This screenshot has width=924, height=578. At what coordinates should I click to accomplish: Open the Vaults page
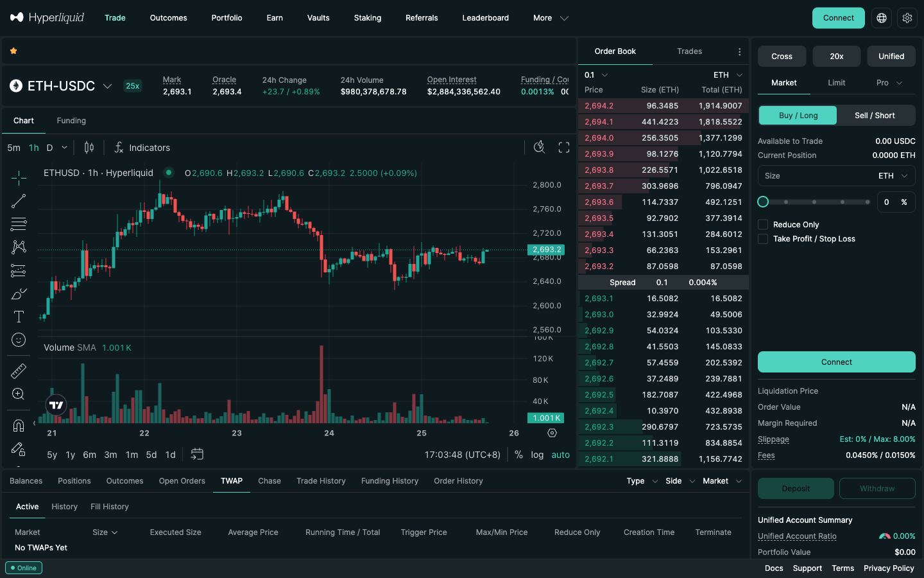pyautogui.click(x=318, y=18)
